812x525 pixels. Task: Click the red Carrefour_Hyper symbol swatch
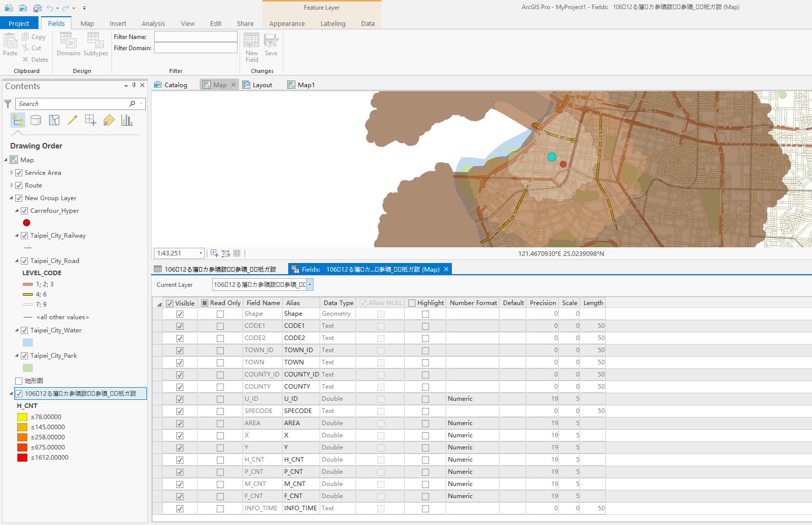coord(26,222)
